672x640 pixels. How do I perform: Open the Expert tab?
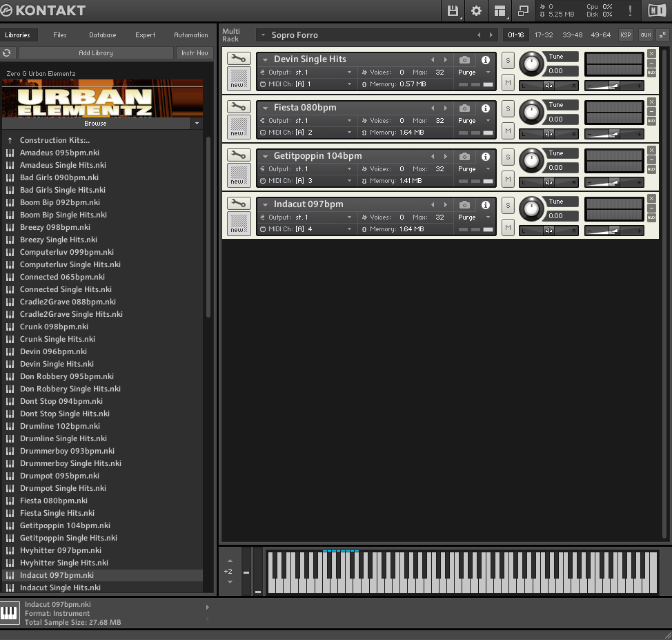point(146,35)
